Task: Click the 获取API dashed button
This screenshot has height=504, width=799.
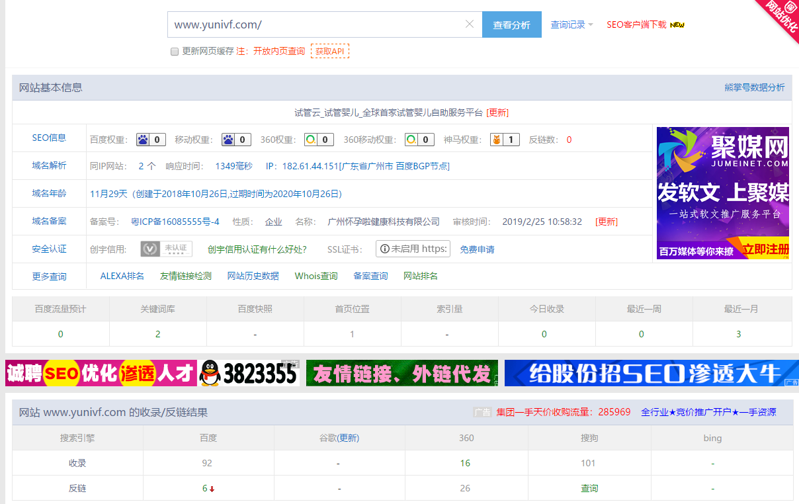Action: point(330,51)
